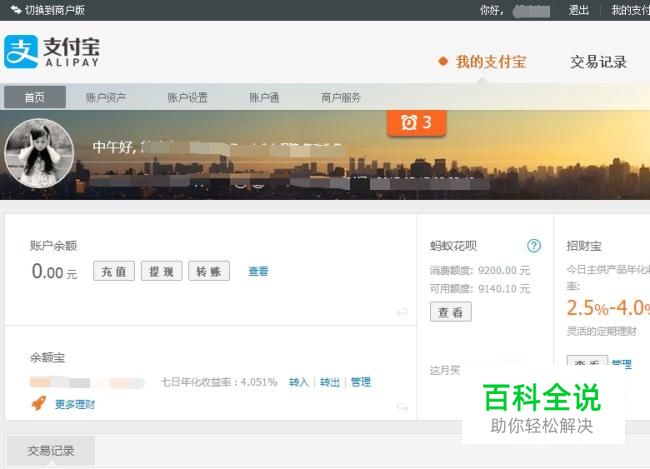Image resolution: width=650 pixels, height=469 pixels.
Task: Click 我的支付 link at top right
Action: point(631,10)
